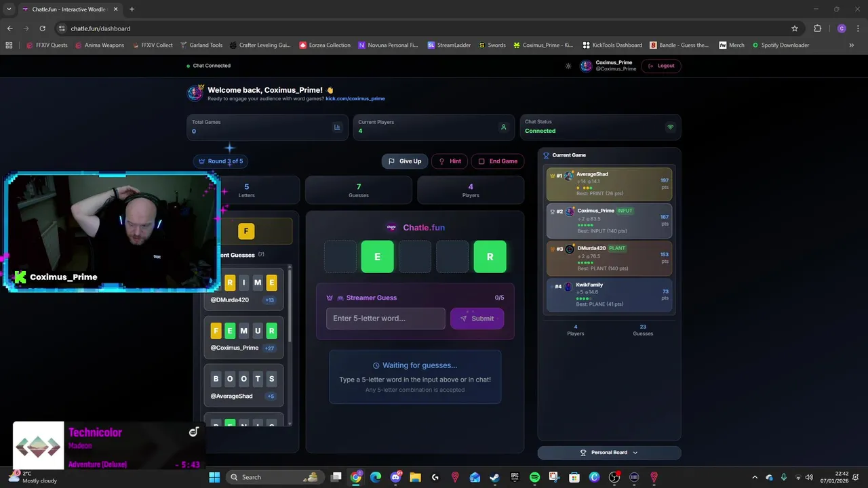Click the BOOTS guess by AverageShad
This screenshot has width=868, height=488.
tap(243, 384)
